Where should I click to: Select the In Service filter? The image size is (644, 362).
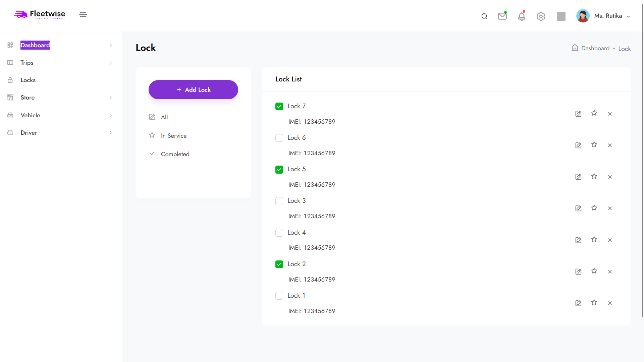(x=174, y=135)
